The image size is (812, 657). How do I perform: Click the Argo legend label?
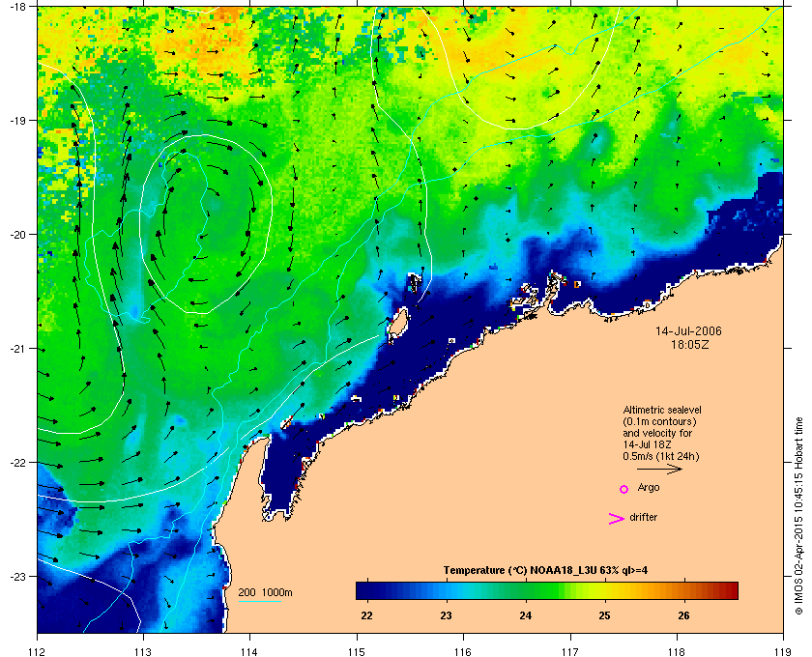pos(649,488)
